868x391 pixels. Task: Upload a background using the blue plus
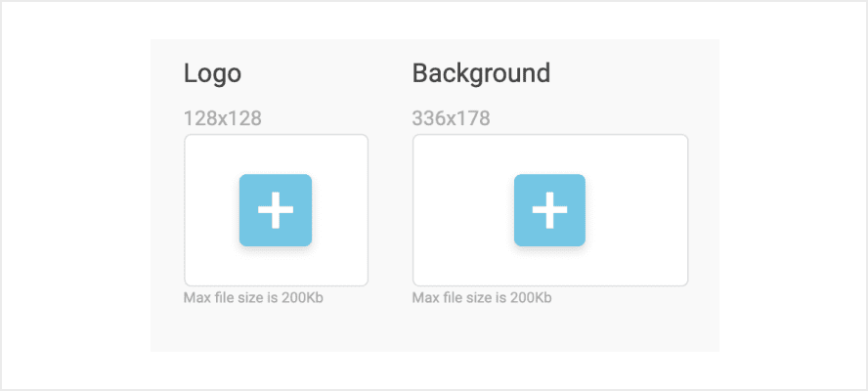coord(549,210)
